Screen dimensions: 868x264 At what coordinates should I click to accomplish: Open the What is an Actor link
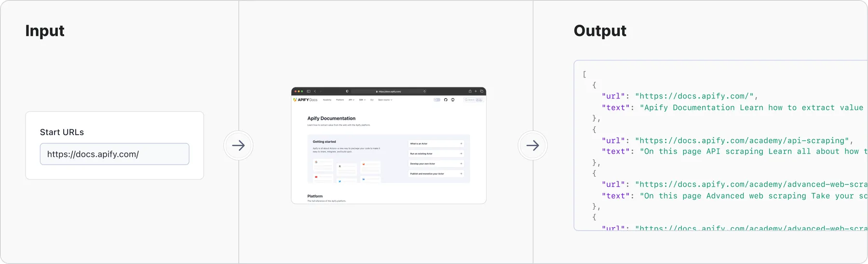point(436,144)
